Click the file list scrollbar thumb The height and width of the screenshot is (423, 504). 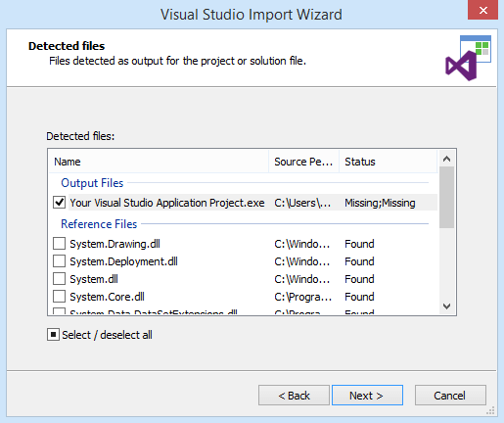click(446, 197)
